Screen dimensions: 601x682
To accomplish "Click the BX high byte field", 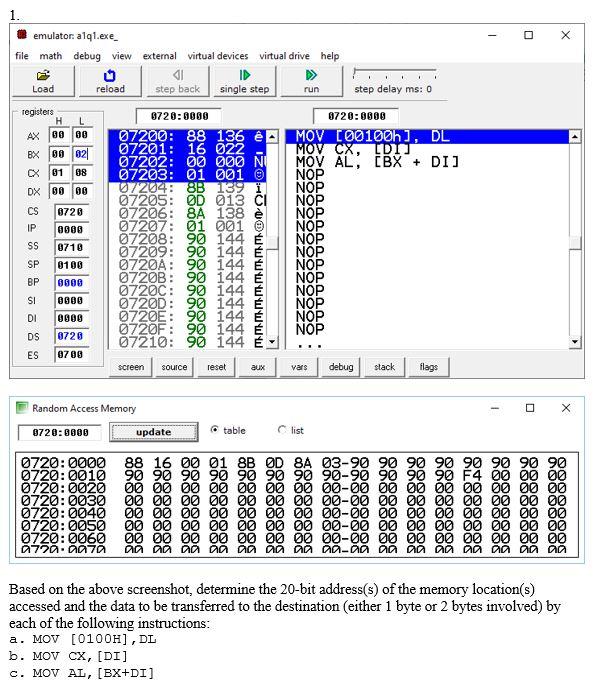I will [x=58, y=154].
